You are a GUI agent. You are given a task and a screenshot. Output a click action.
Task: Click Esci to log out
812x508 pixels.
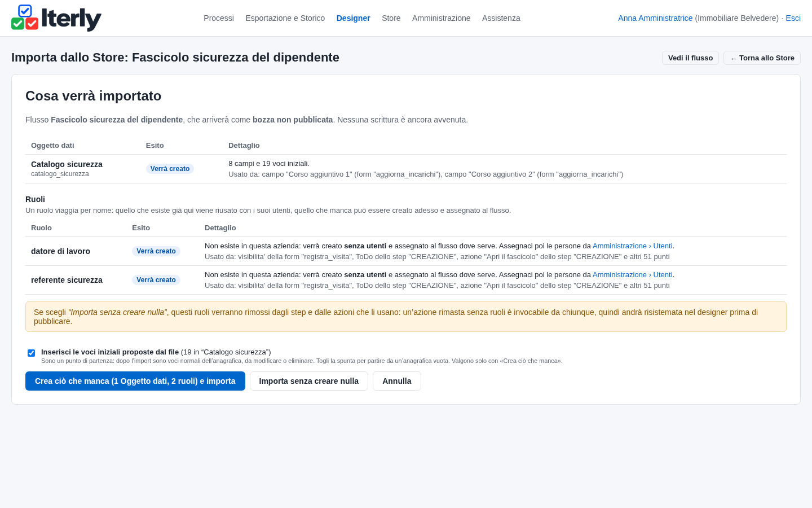793,18
